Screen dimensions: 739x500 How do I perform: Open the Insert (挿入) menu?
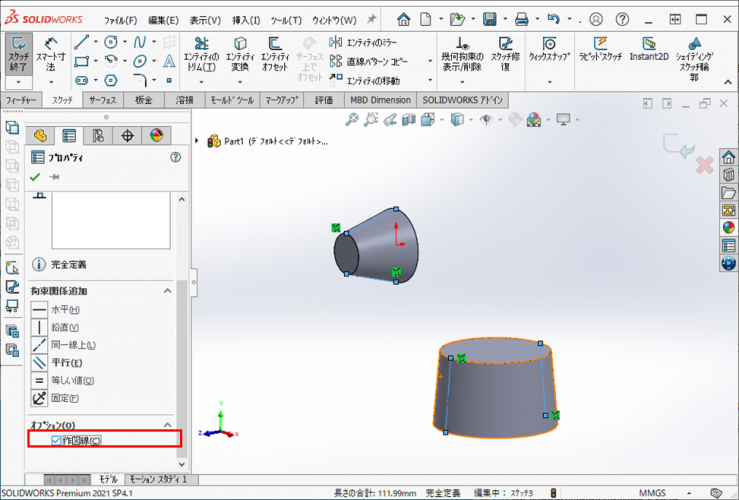coord(245,20)
